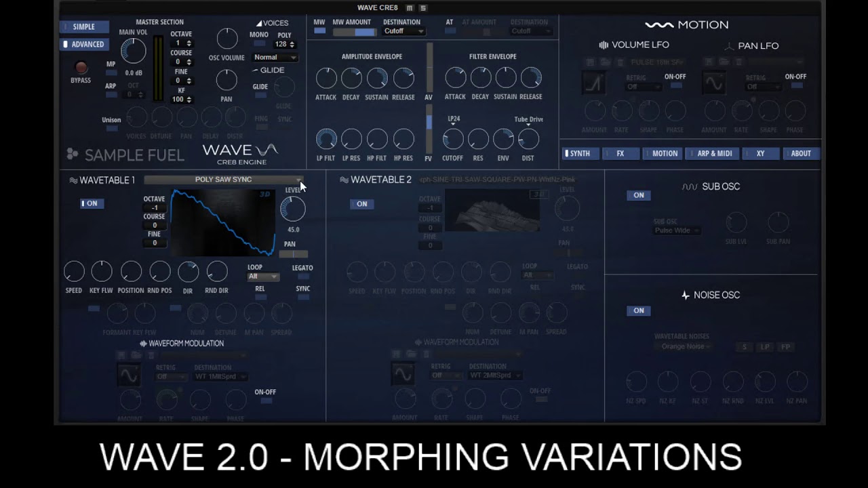Image resolution: width=868 pixels, height=488 pixels.
Task: Open the Volume LFO Retrig dropdown
Action: [x=643, y=87]
